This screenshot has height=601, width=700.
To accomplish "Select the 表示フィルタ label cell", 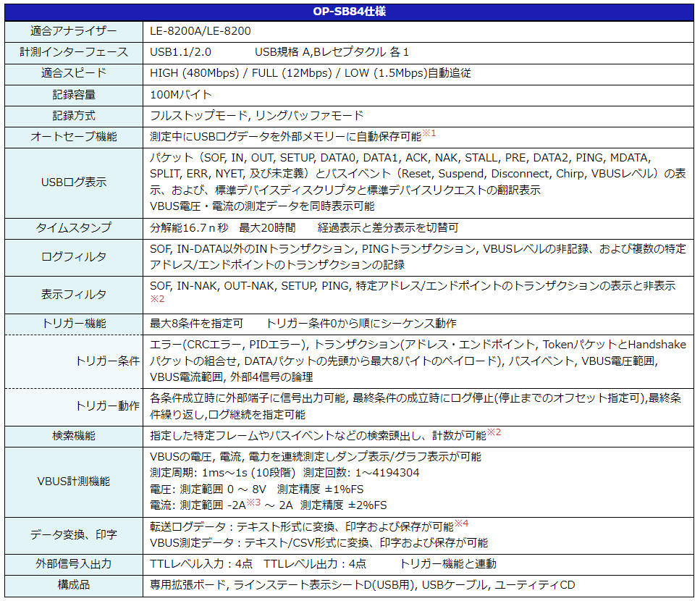I will [74, 295].
